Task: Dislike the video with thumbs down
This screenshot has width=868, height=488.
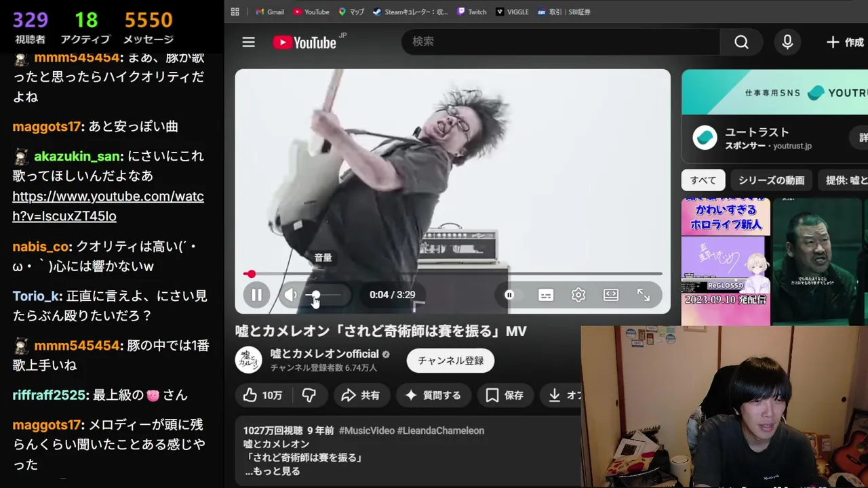Action: (309, 395)
